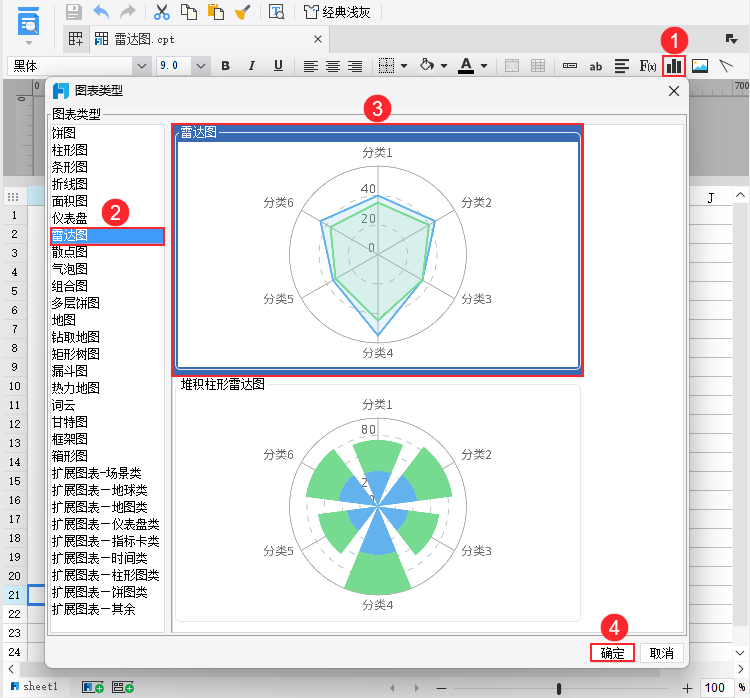The height and width of the screenshot is (698, 750).
Task: Click the Redo arrow icon
Action: tap(127, 11)
